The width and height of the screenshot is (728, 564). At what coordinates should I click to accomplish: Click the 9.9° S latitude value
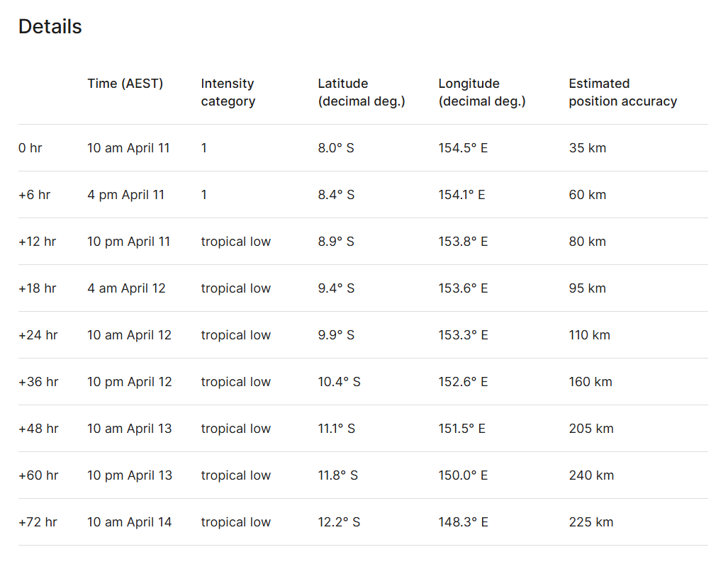pos(336,335)
